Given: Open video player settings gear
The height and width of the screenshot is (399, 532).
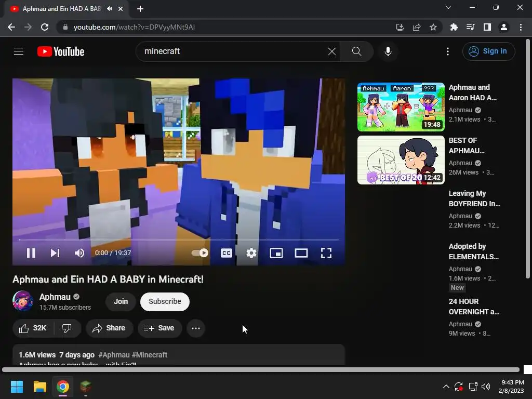Looking at the screenshot, I should [251, 253].
